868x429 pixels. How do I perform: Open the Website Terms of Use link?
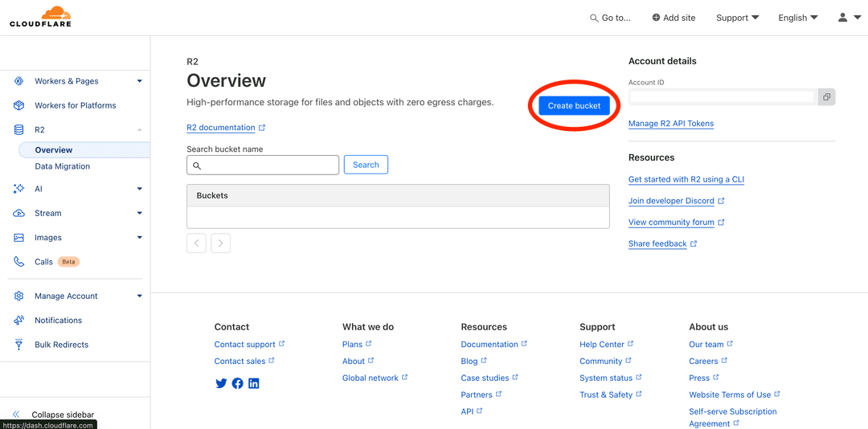pyautogui.click(x=730, y=394)
